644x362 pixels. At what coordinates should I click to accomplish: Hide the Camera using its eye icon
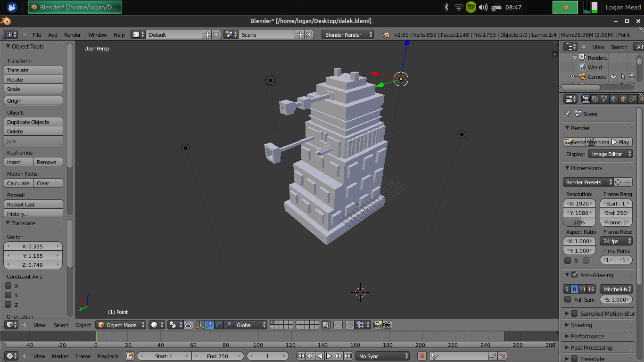[613, 76]
